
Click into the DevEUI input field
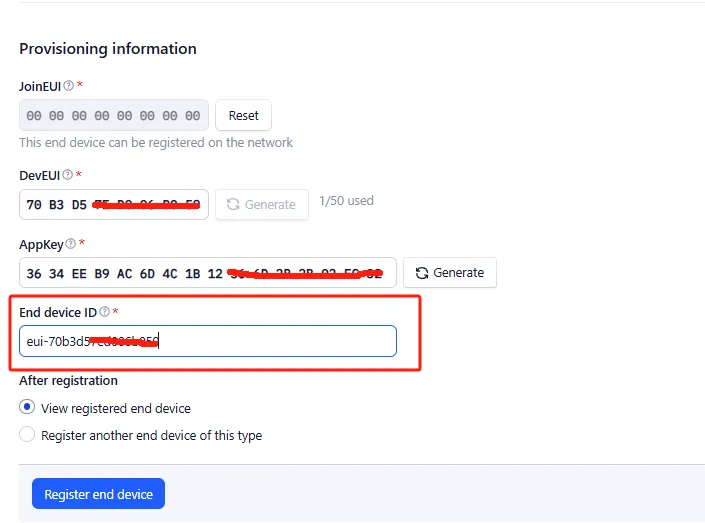pos(113,204)
